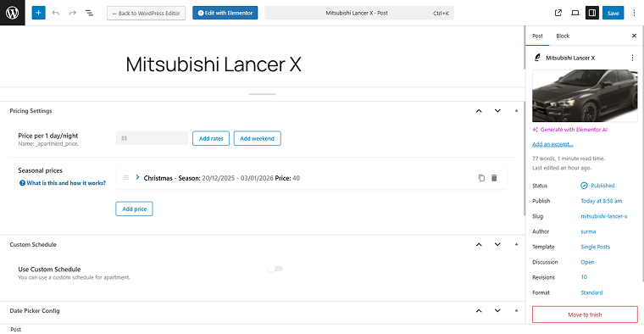This screenshot has width=644, height=334.
Task: Open the device preview options
Action: (x=575, y=14)
